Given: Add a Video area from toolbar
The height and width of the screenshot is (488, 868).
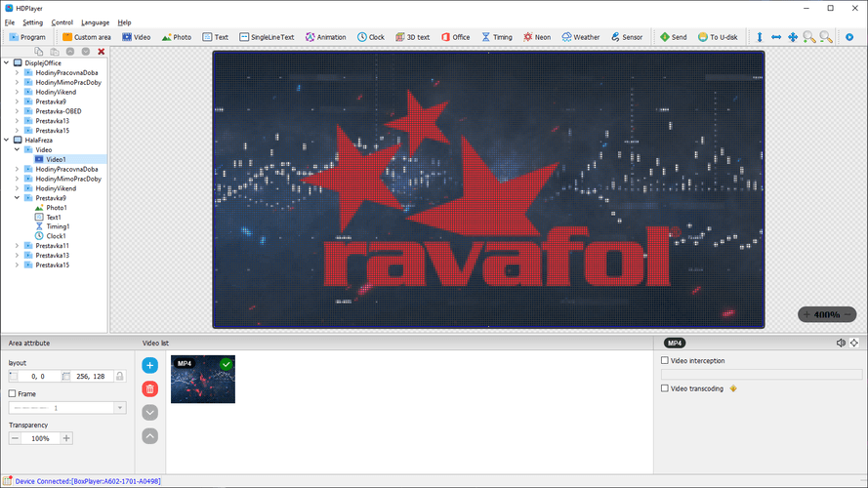Looking at the screenshot, I should [136, 37].
